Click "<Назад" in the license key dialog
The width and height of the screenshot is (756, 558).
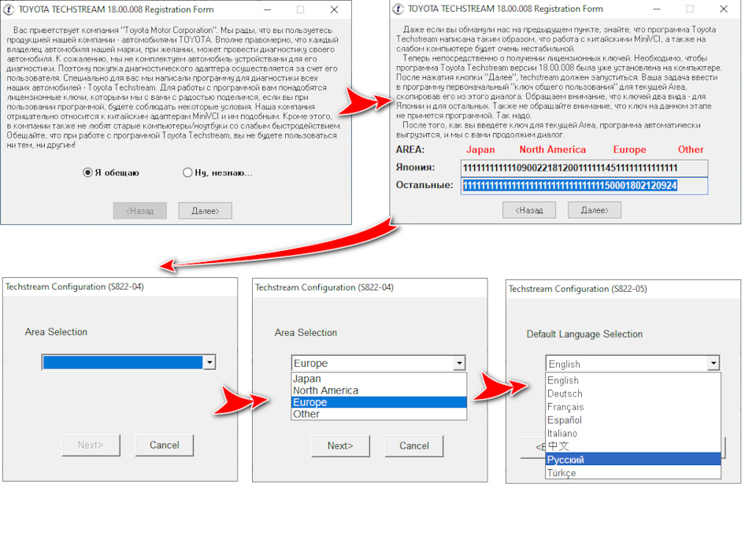(529, 210)
